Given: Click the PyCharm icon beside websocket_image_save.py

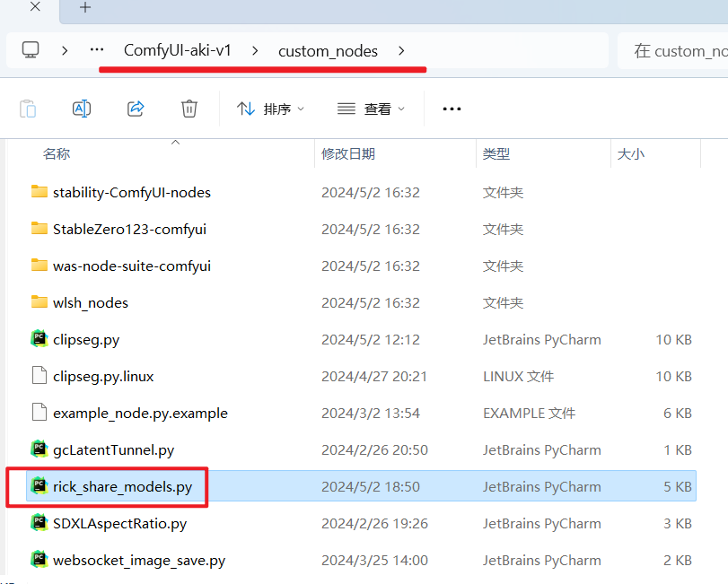Looking at the screenshot, I should 39,560.
